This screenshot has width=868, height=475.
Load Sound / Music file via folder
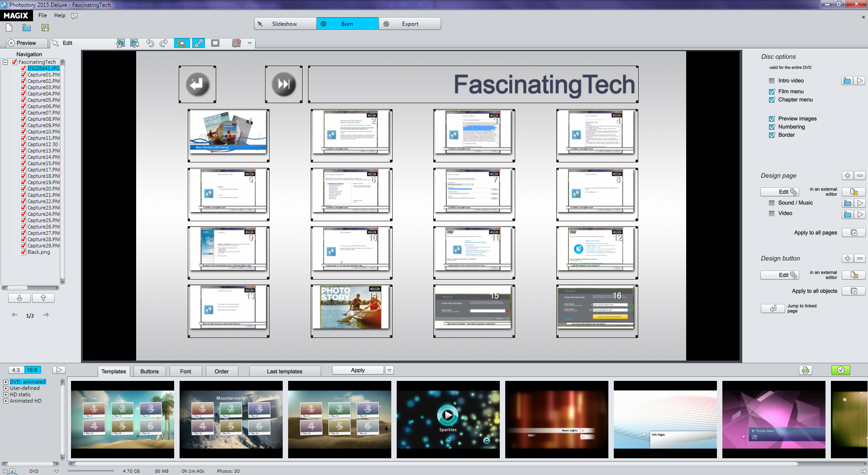(x=847, y=203)
